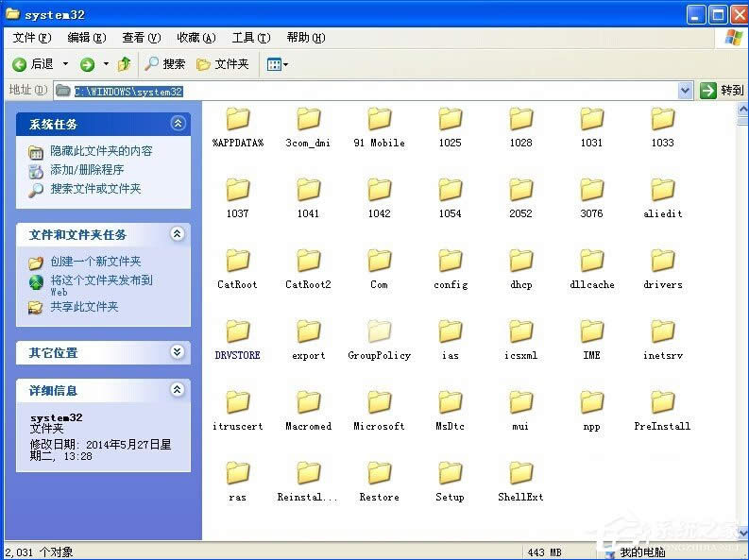Open the 工具(T) menu
This screenshot has width=749, height=560.
coord(250,38)
